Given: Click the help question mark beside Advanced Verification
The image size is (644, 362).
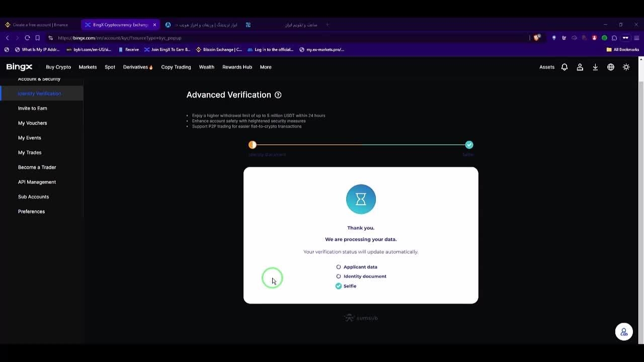Looking at the screenshot, I should (278, 95).
